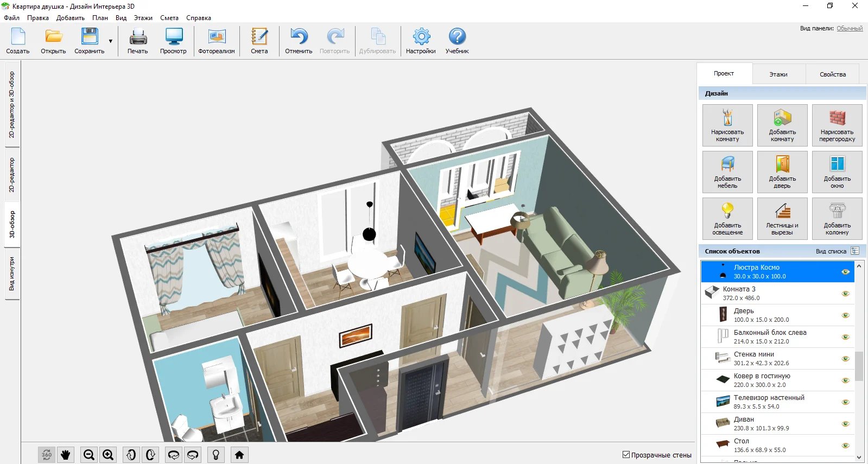Screen dimensions: 868x464
Task: Open the Смета estimate toolbar icon
Action: point(259,41)
